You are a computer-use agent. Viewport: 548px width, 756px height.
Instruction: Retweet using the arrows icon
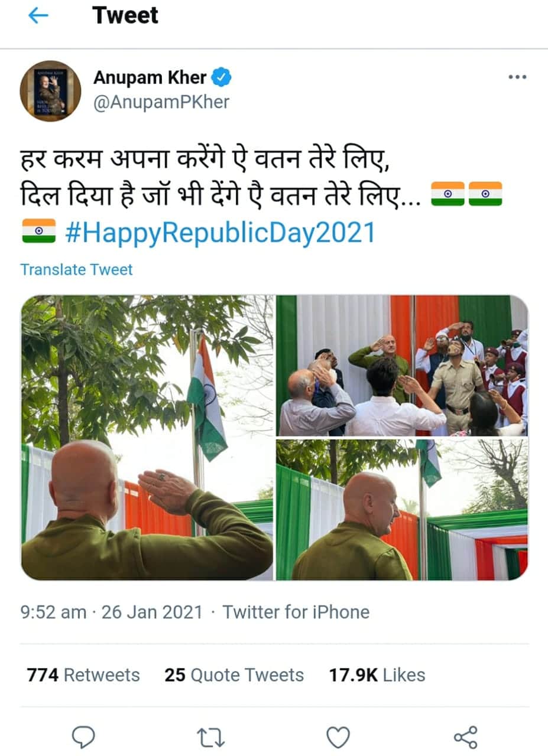click(x=210, y=737)
